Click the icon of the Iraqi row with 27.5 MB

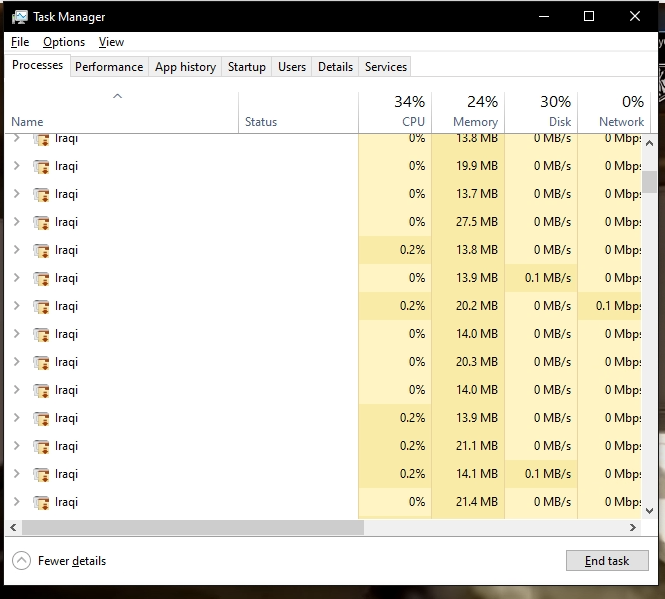pyautogui.click(x=42, y=222)
